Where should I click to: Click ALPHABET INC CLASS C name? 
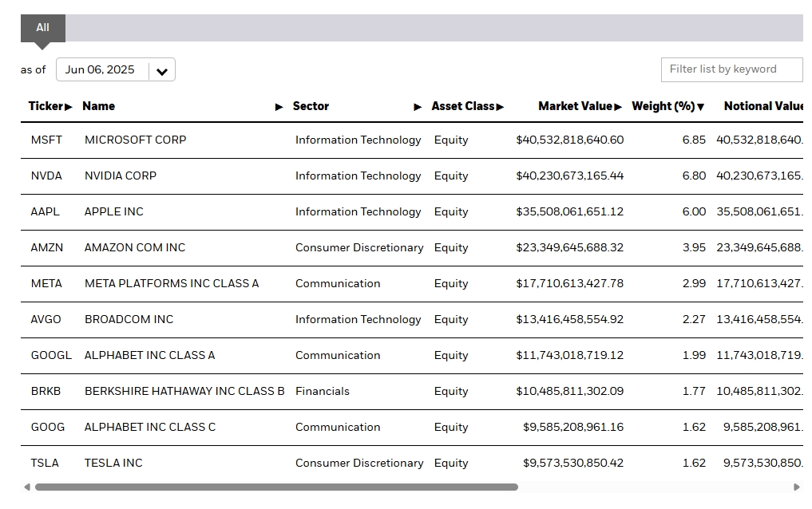point(150,428)
